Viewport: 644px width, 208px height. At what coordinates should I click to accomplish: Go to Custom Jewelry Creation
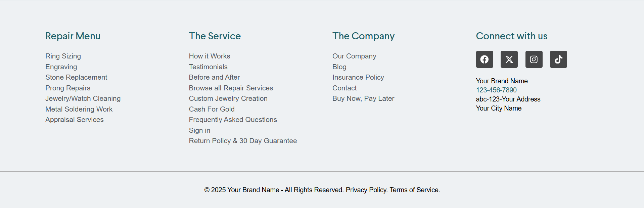pyautogui.click(x=228, y=98)
